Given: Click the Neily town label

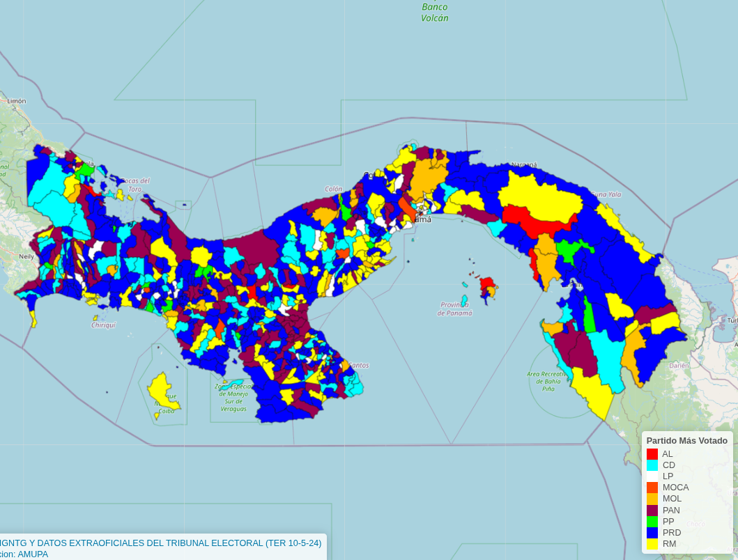Looking at the screenshot, I should [x=26, y=256].
